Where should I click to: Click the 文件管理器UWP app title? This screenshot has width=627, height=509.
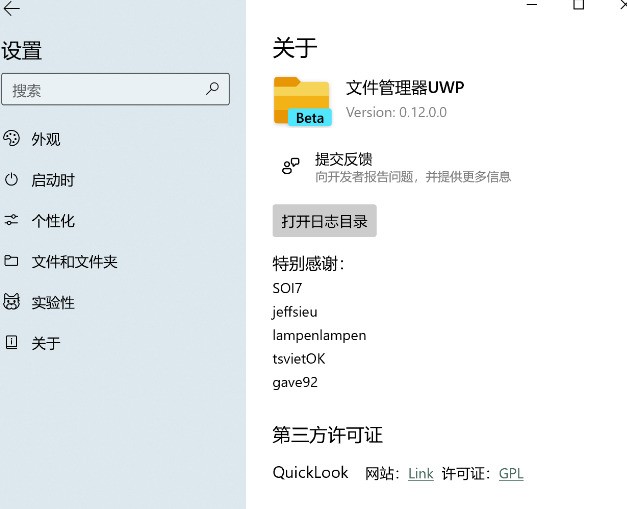(405, 88)
